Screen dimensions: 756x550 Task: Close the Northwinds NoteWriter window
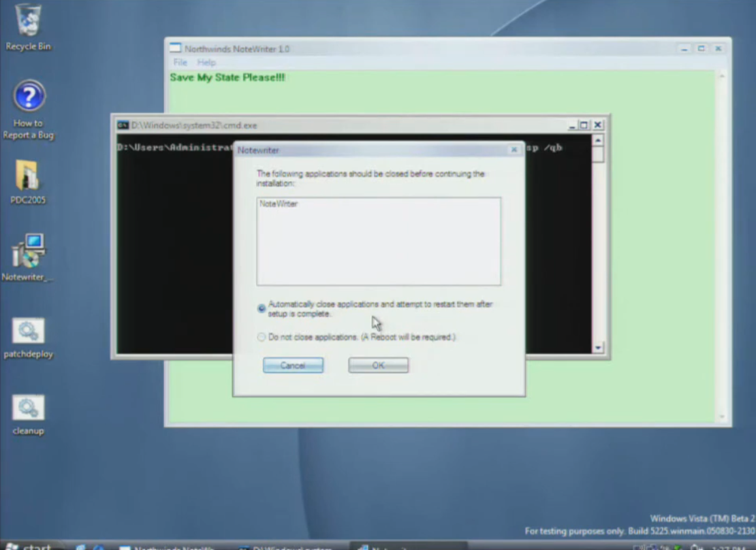pos(718,49)
